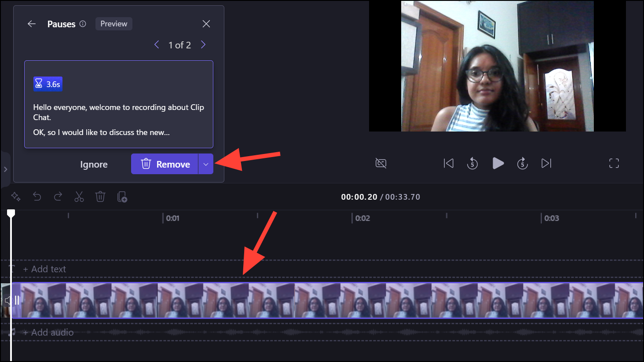Close the Pauses panel
This screenshot has width=644, height=362.
(206, 24)
